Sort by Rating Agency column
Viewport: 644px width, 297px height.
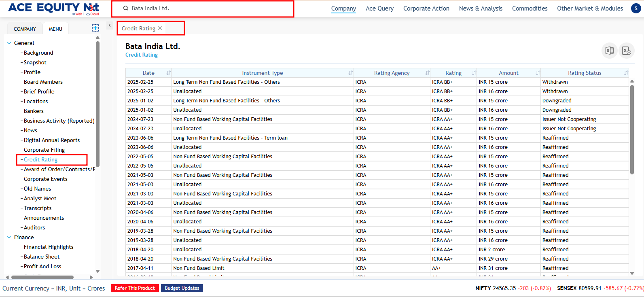[x=427, y=73]
